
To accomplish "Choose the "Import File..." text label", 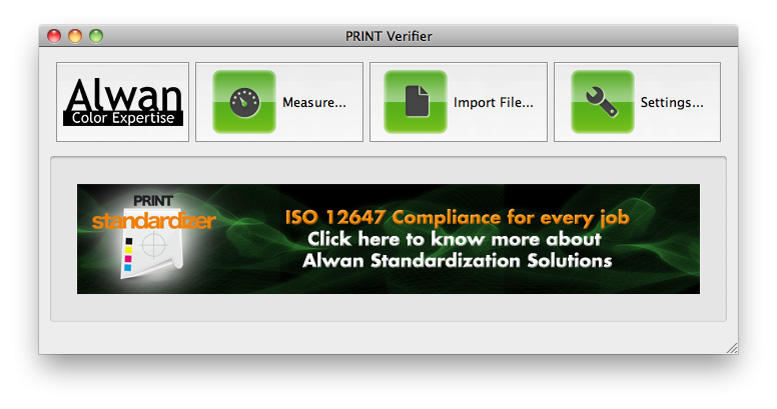I will click(493, 102).
